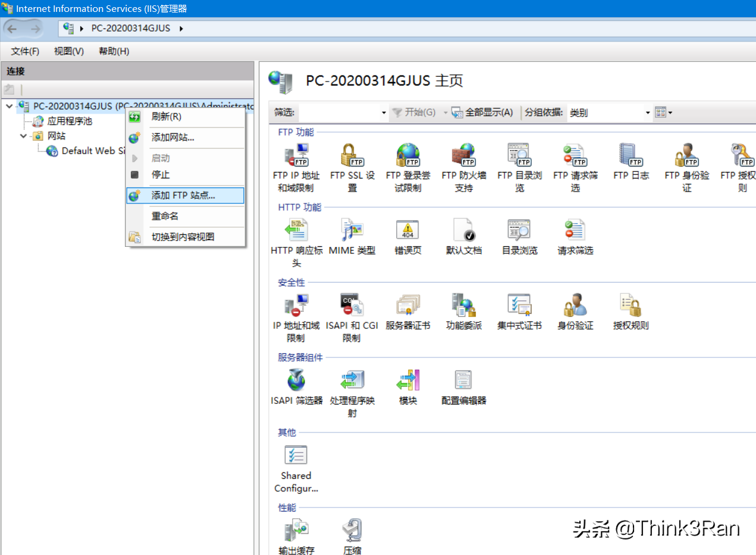756x555 pixels.
Task: Choose 添加 FTP 站点... in context menu
Action: 186,195
